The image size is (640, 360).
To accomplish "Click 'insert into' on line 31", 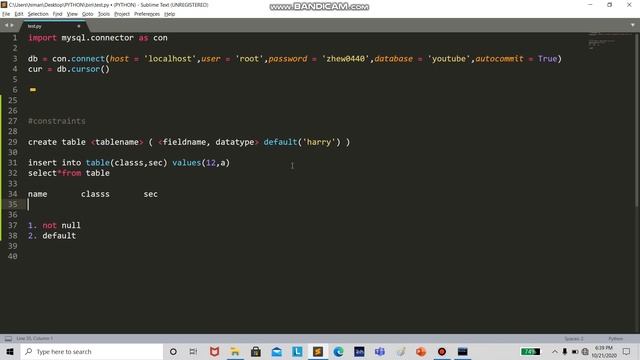I will pyautogui.click(x=54, y=163).
